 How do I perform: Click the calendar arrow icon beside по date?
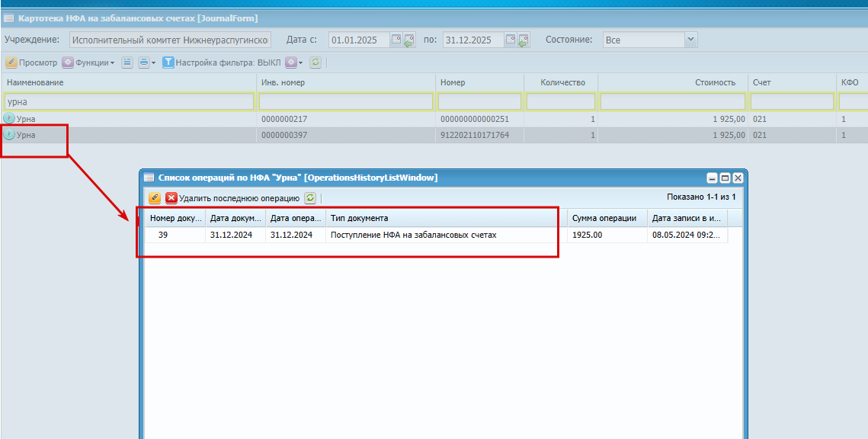pyautogui.click(x=523, y=40)
